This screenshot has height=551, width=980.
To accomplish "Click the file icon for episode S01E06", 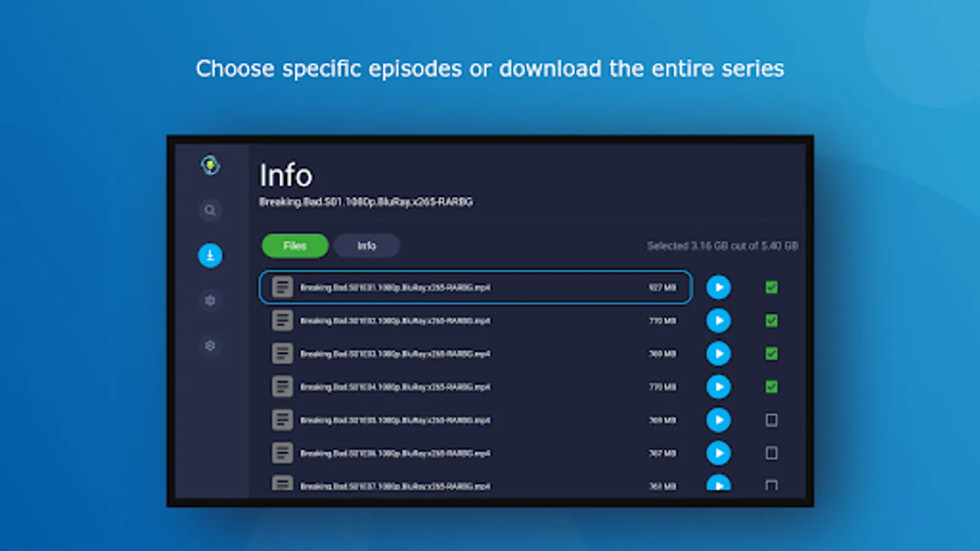I will tap(282, 453).
